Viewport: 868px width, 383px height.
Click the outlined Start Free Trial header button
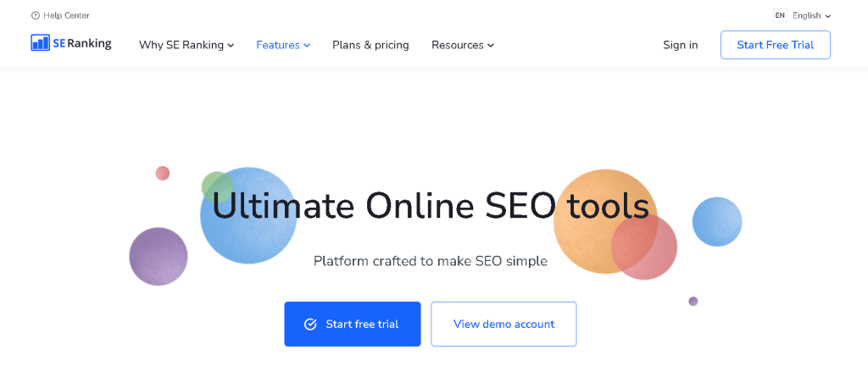775,45
